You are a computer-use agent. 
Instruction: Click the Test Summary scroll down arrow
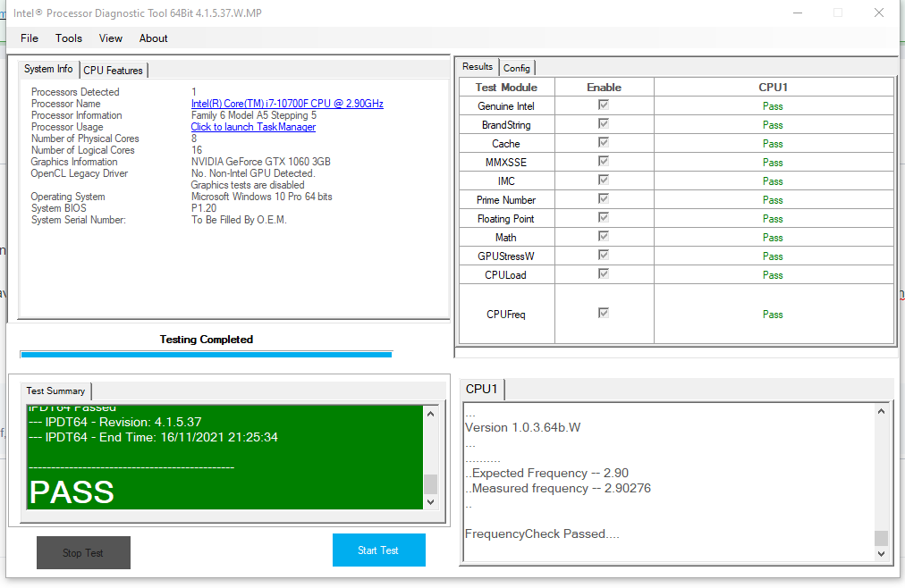[430, 502]
